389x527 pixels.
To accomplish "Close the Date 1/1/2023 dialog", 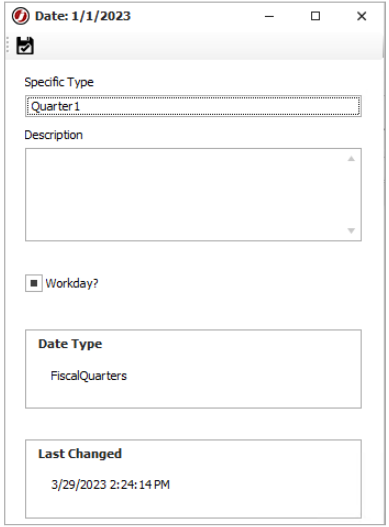I will (361, 16).
